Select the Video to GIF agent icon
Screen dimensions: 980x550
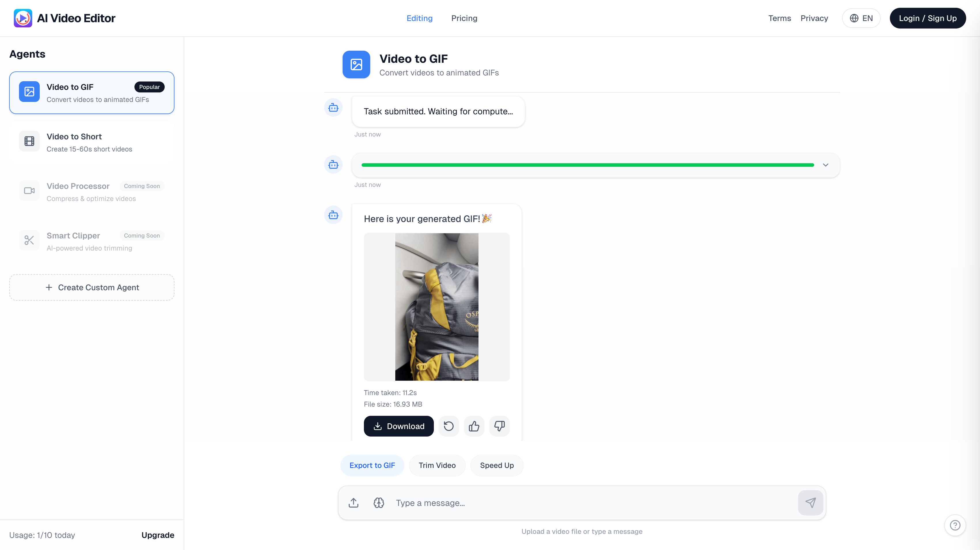[29, 91]
